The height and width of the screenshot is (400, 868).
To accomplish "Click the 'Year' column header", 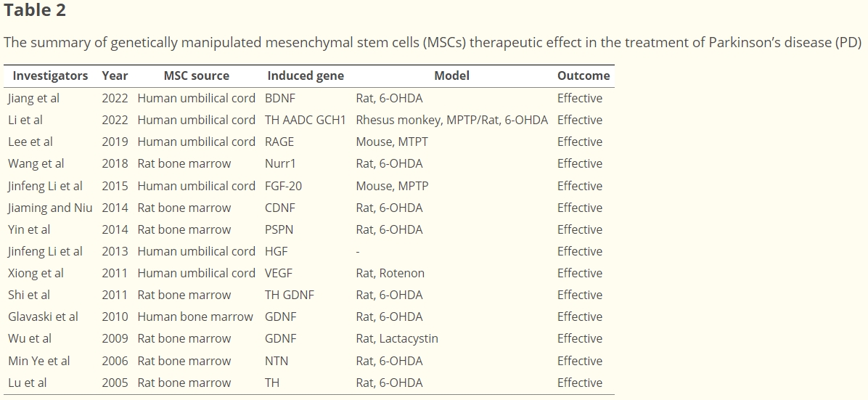I will click(x=115, y=75).
